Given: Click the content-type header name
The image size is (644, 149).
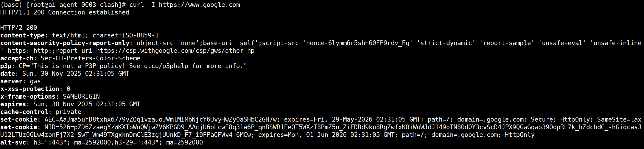Looking at the screenshot, I should coord(22,35).
